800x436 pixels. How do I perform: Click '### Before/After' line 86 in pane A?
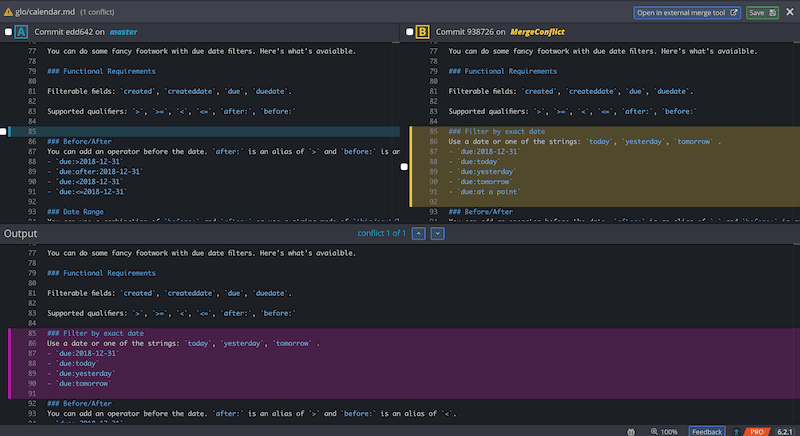pos(79,141)
